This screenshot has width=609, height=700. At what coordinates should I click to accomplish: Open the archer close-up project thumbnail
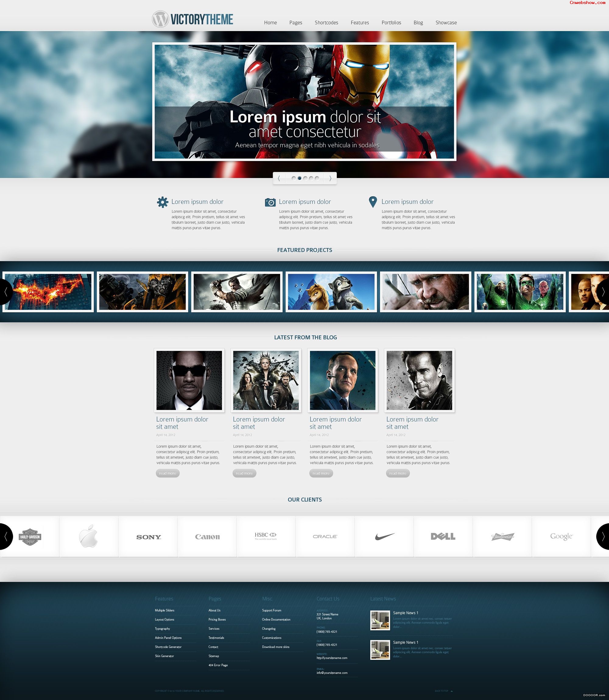pyautogui.click(x=425, y=292)
